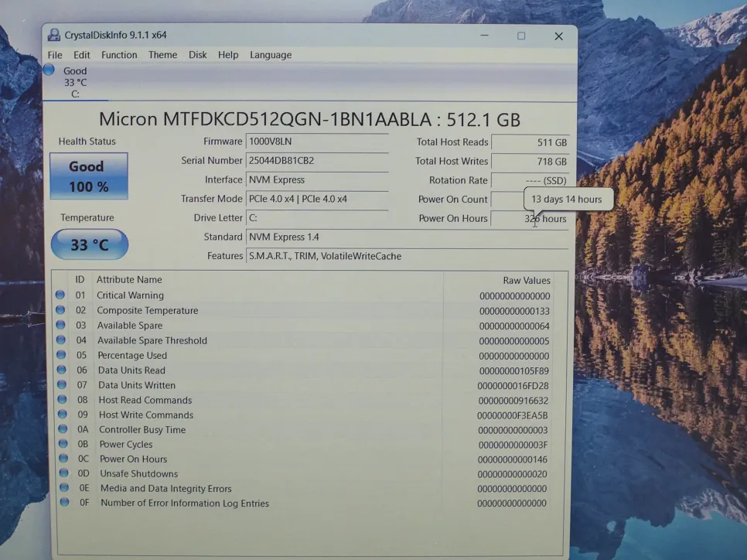Click the CrystalDiskInfo app icon in title bar

[x=54, y=36]
